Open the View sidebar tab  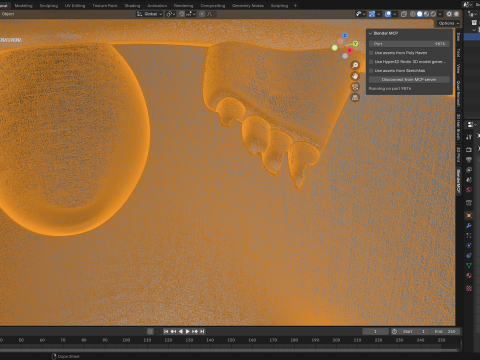pos(458,69)
